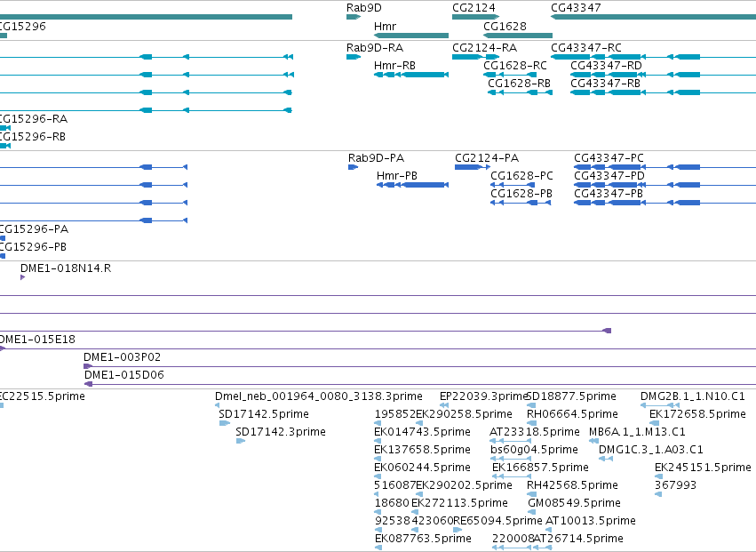The image size is (756, 552).
Task: Open the CG43347-RD transcript label
Action: 606,65
